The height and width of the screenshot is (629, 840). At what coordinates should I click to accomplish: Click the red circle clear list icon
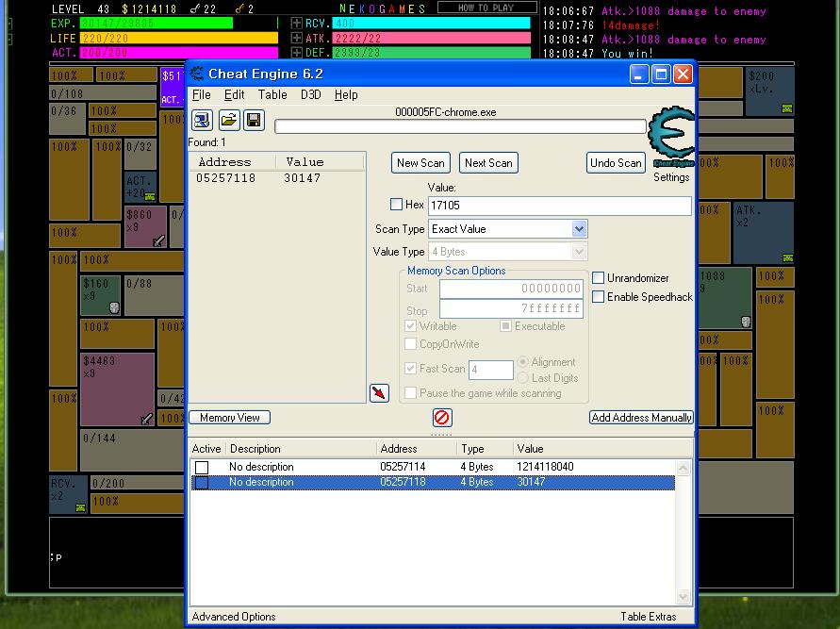(442, 418)
